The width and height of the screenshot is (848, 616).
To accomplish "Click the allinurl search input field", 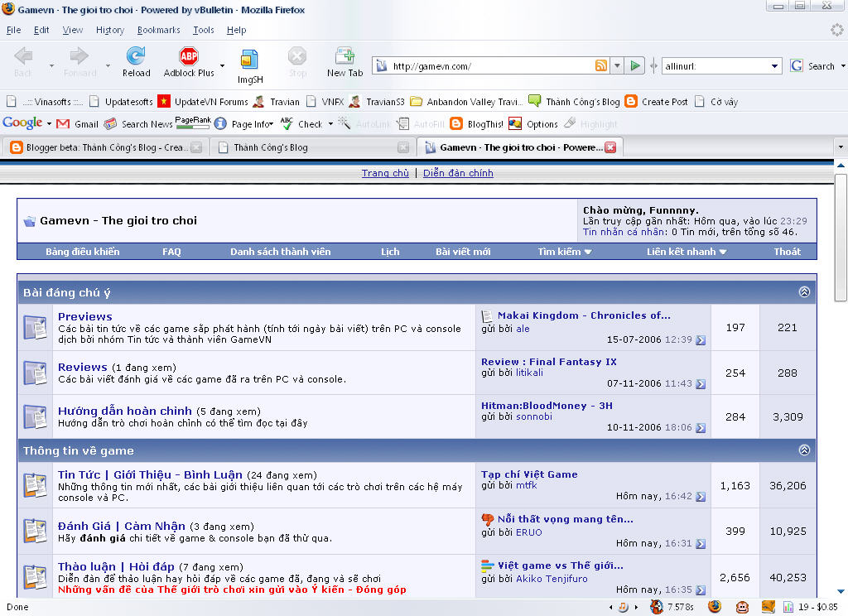I will coord(715,66).
